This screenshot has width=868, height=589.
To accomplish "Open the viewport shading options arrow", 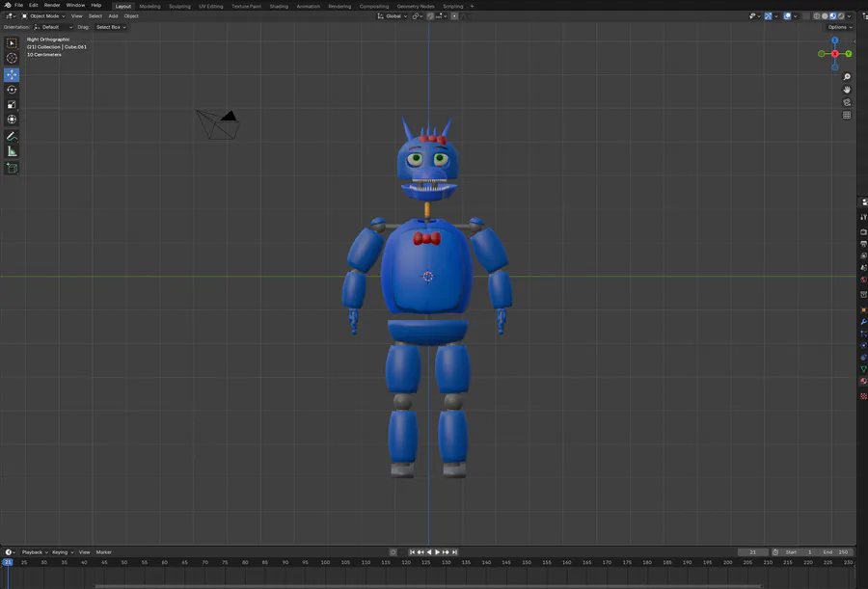I will click(x=849, y=16).
